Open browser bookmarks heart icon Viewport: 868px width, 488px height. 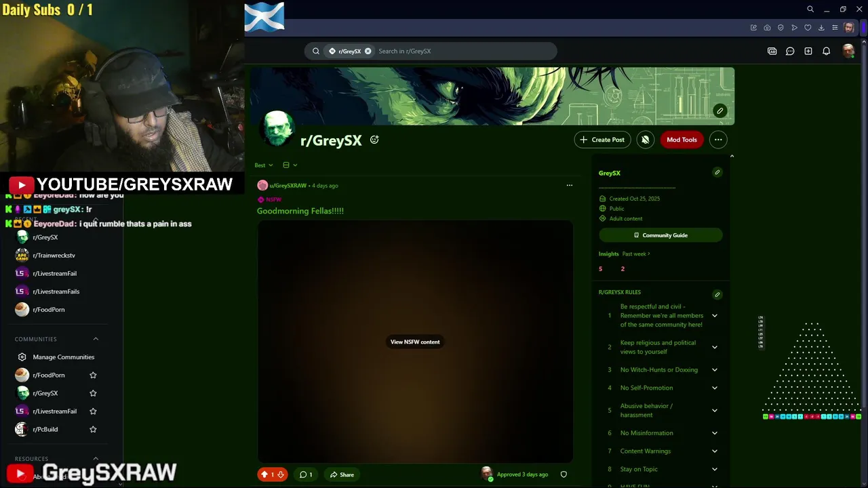click(x=808, y=28)
